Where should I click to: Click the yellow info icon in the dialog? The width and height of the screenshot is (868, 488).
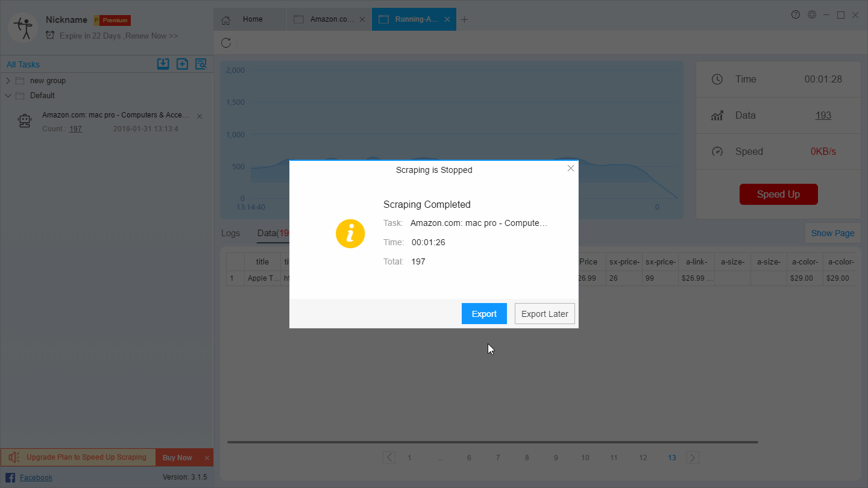(x=350, y=234)
